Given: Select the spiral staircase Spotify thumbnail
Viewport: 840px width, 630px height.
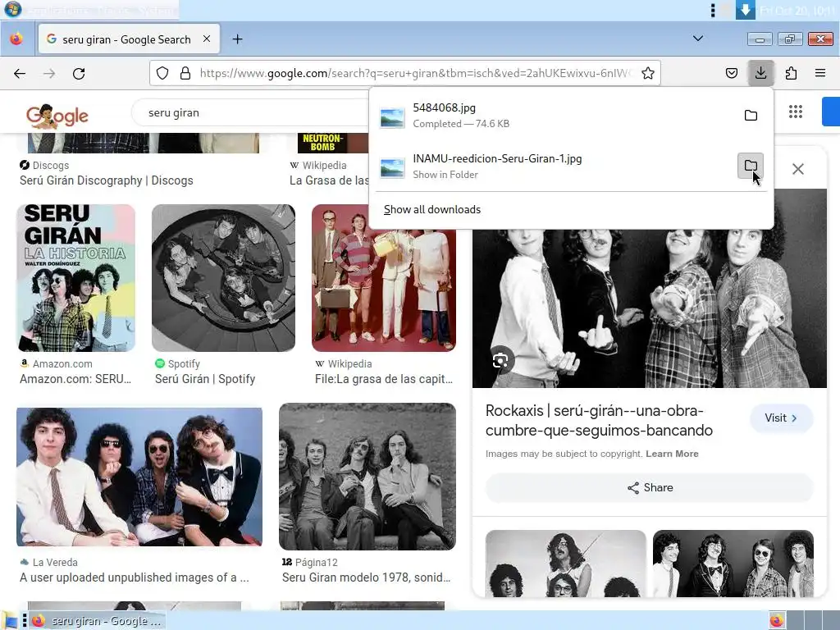Looking at the screenshot, I should (223, 278).
